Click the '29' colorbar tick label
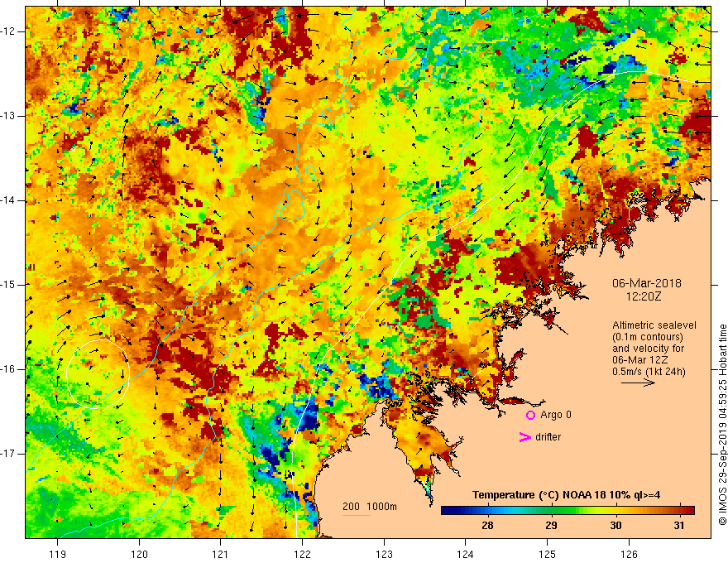Image resolution: width=728 pixels, height=563 pixels. point(551,526)
